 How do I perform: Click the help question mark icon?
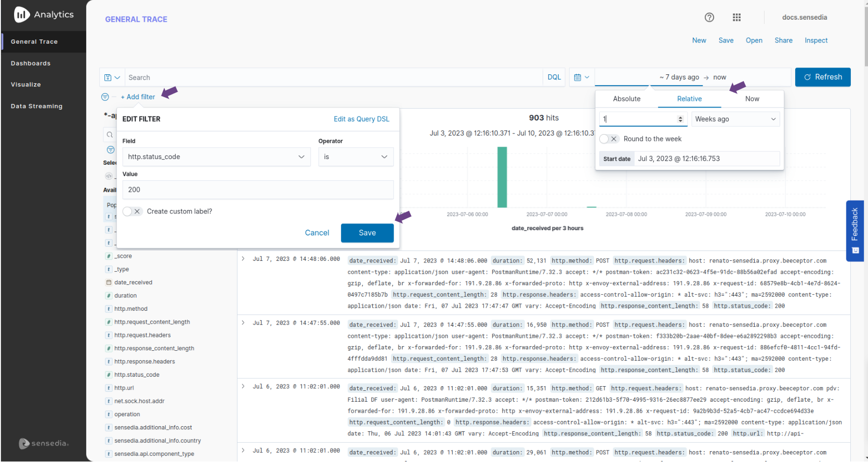(709, 18)
